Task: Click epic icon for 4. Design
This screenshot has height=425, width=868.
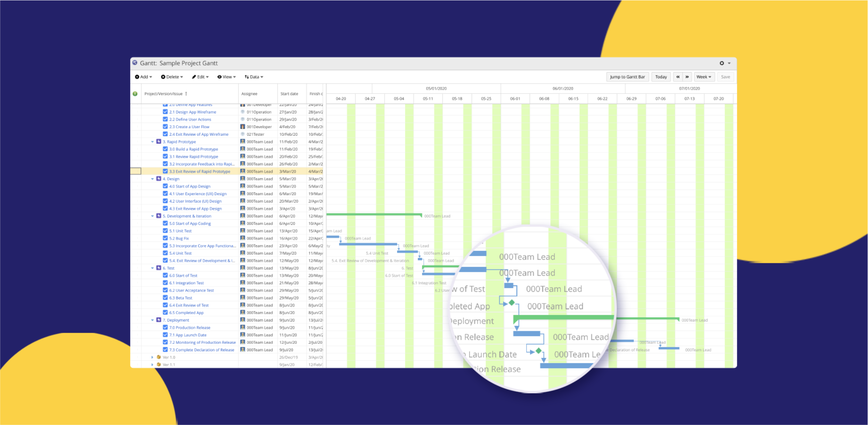Action: 159,179
